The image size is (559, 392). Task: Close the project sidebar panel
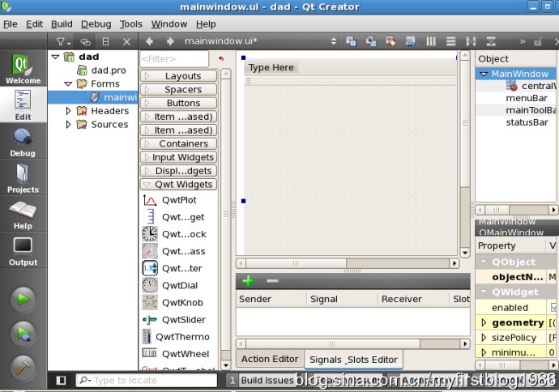(126, 41)
